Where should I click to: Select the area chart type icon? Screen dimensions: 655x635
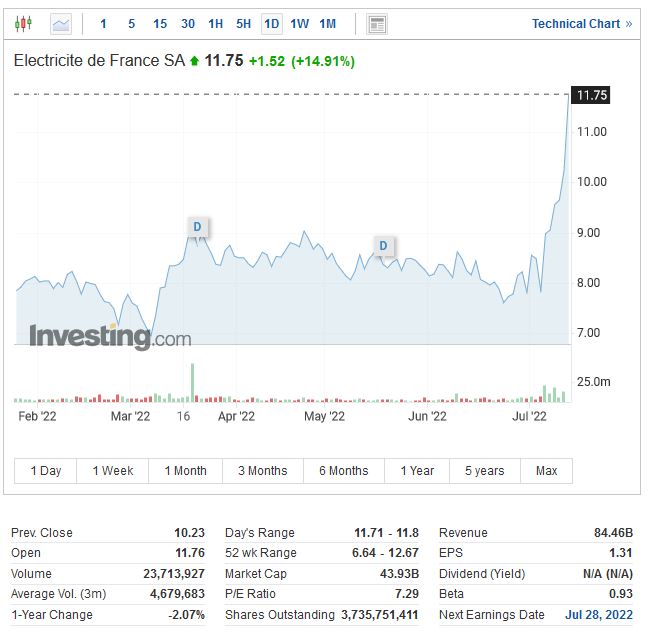(61, 23)
